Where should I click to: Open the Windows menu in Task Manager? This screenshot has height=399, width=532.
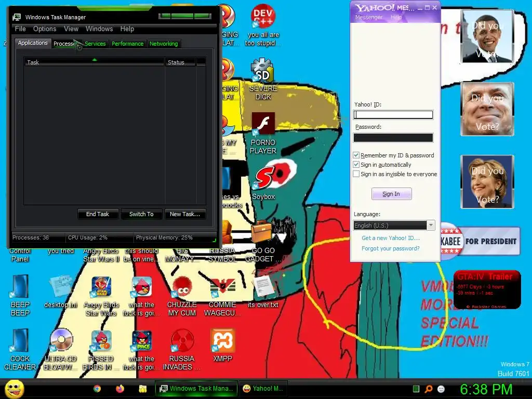click(x=99, y=29)
